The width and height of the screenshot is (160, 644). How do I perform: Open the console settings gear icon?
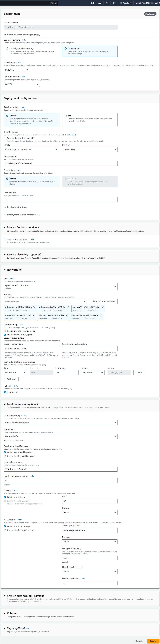coord(114,3)
